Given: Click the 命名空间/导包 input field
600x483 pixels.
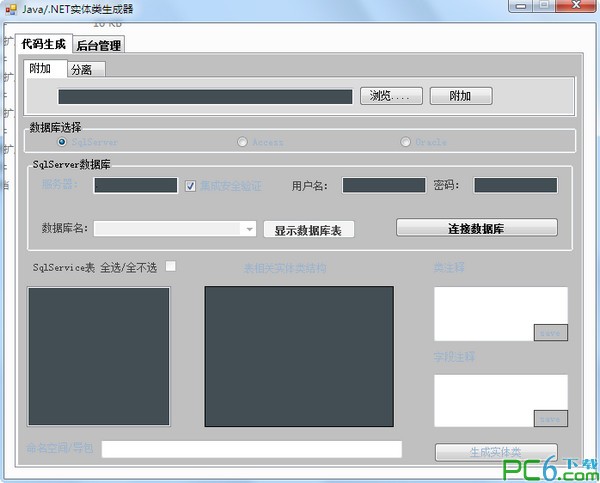Looking at the screenshot, I should [x=252, y=449].
